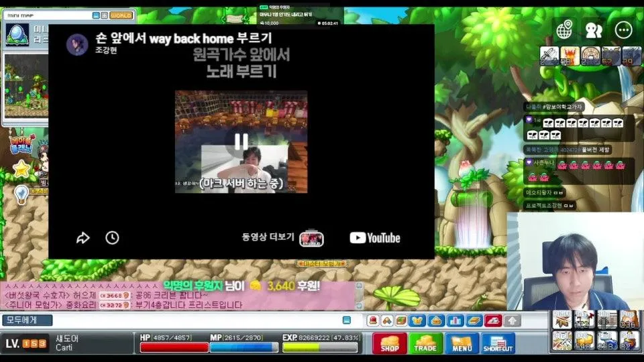Screen dimensions: 644x362
Task: Click the Shift key skill slot
Action: pos(561,320)
